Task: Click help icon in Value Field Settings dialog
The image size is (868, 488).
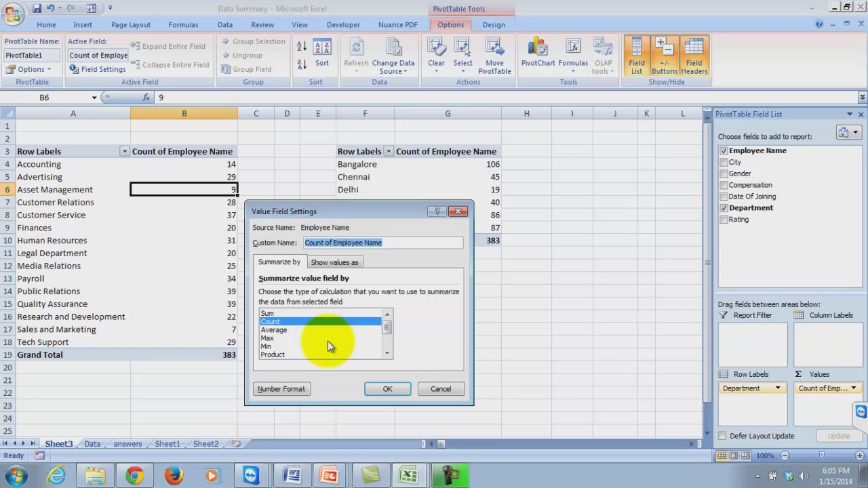Action: click(x=437, y=211)
